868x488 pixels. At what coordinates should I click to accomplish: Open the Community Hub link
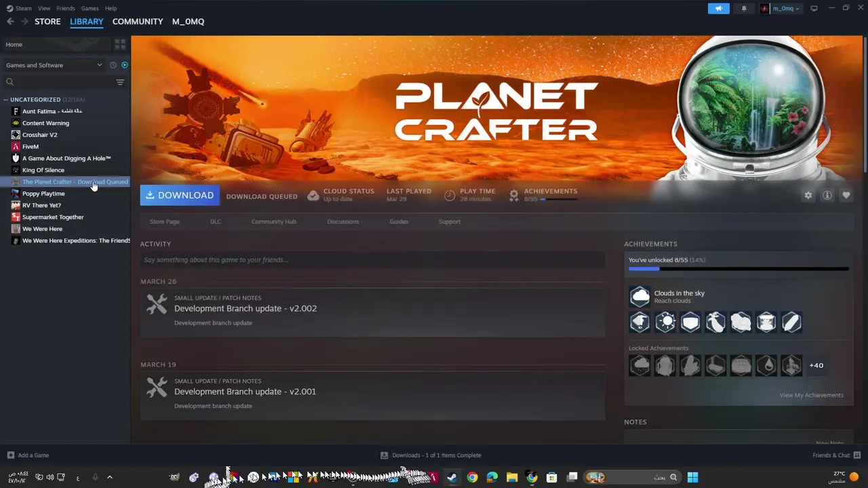(274, 222)
